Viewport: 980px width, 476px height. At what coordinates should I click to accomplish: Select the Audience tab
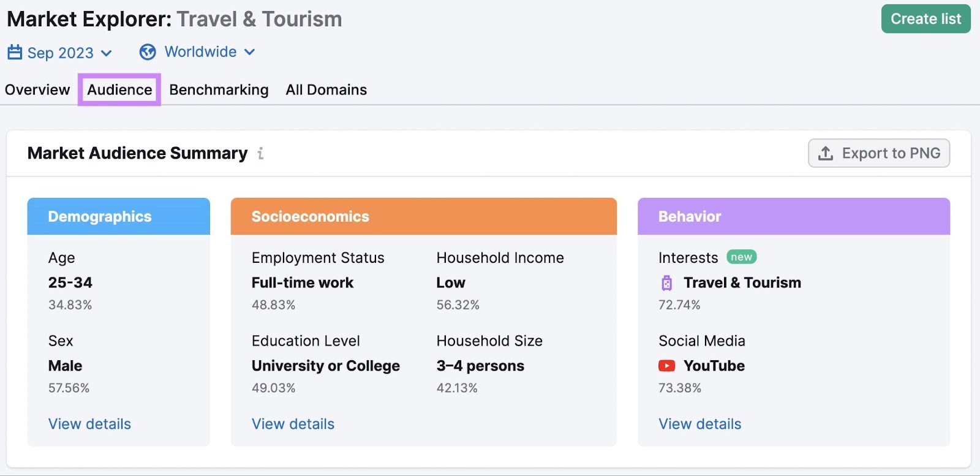coord(119,90)
